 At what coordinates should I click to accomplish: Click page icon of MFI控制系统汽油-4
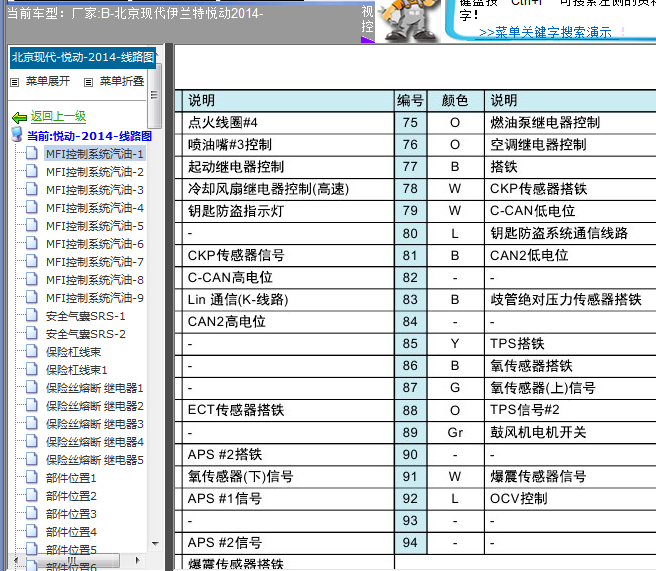pos(31,207)
